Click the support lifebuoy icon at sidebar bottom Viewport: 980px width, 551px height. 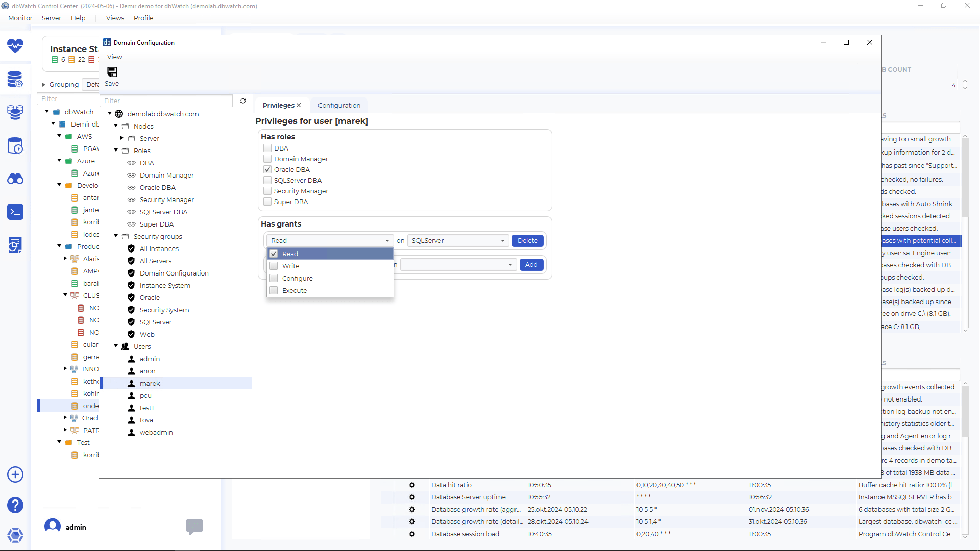coord(15,535)
